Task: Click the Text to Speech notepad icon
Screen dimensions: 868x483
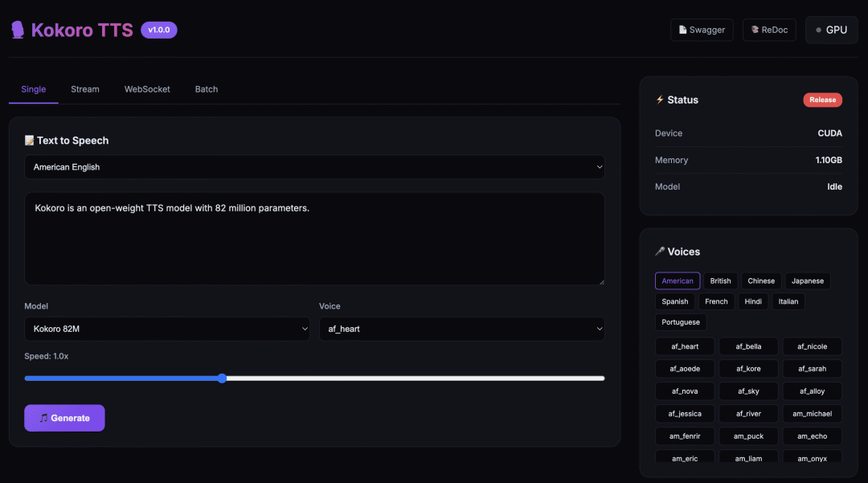Action: click(30, 141)
